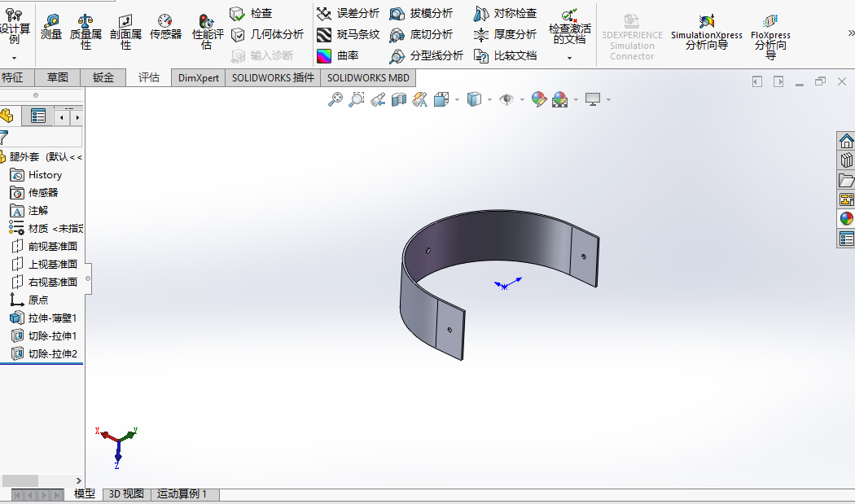855x504 pixels.
Task: Open 质量属性 mass properties
Action: click(x=85, y=32)
